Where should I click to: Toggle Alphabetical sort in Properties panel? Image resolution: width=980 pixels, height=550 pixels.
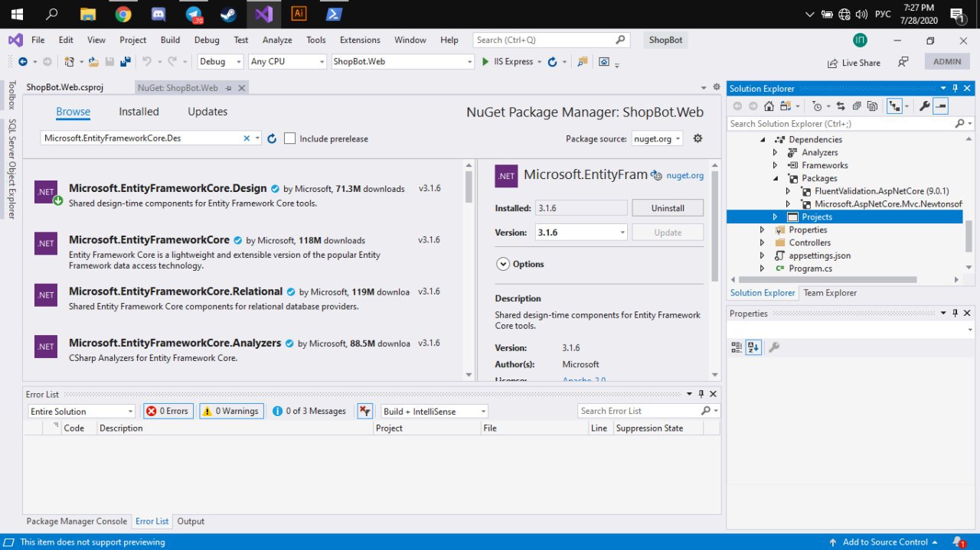pos(753,347)
